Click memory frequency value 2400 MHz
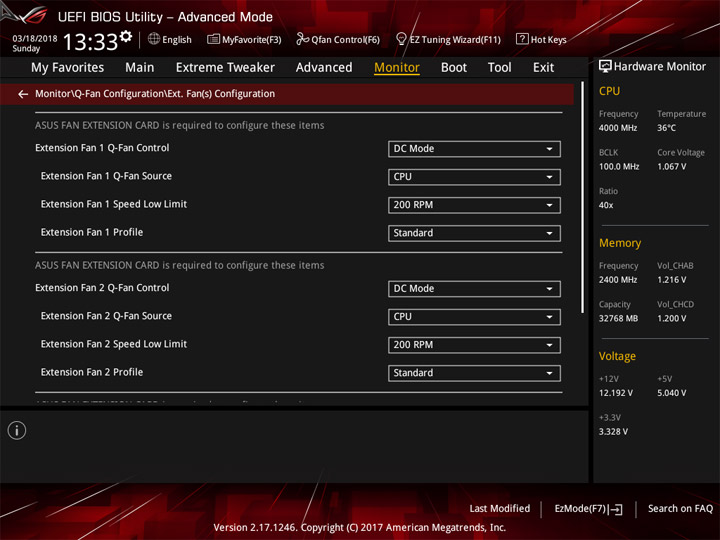 coord(618,280)
